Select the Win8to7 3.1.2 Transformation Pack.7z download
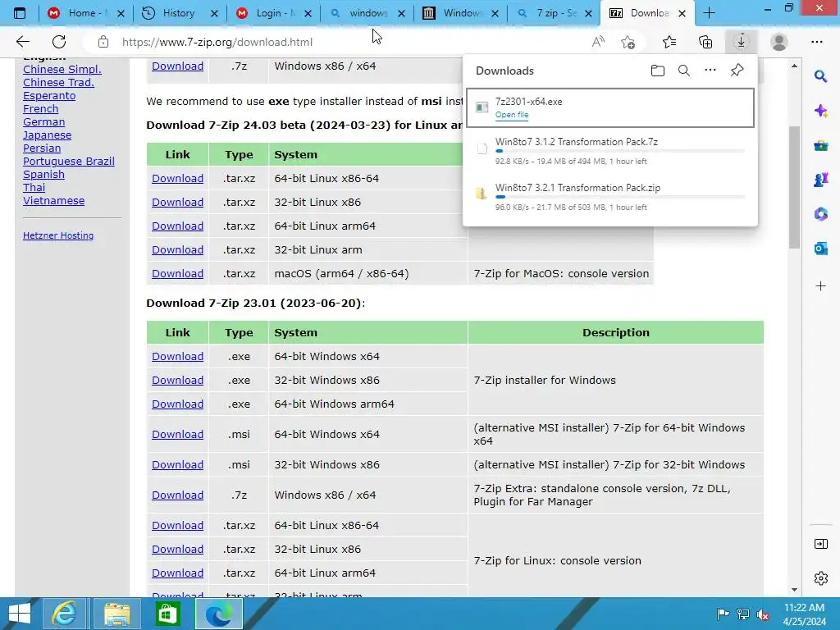The height and width of the screenshot is (630, 840). (x=610, y=151)
